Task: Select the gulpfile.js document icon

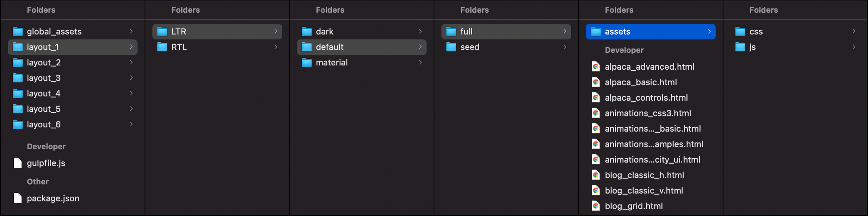Action: click(x=18, y=163)
